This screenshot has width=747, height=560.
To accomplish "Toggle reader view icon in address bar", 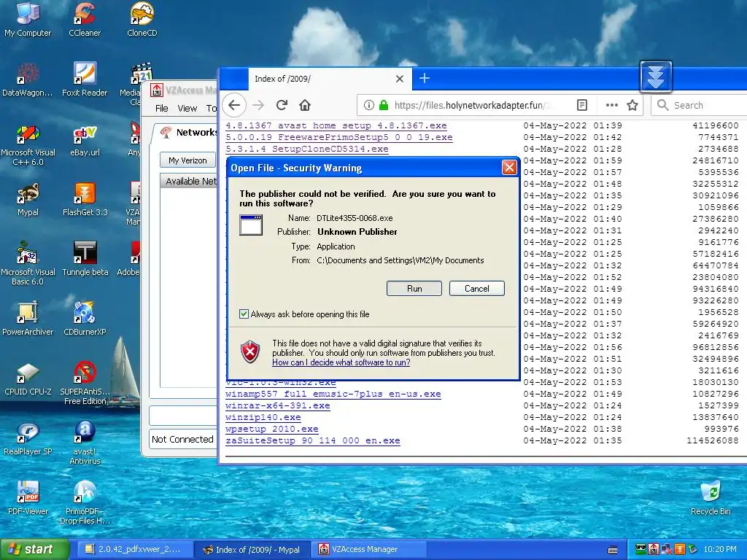I will (581, 105).
